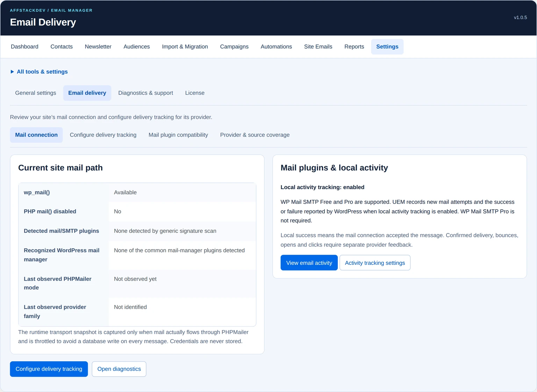This screenshot has height=392, width=537.
Task: Select the Campaigns tab
Action: coord(234,46)
